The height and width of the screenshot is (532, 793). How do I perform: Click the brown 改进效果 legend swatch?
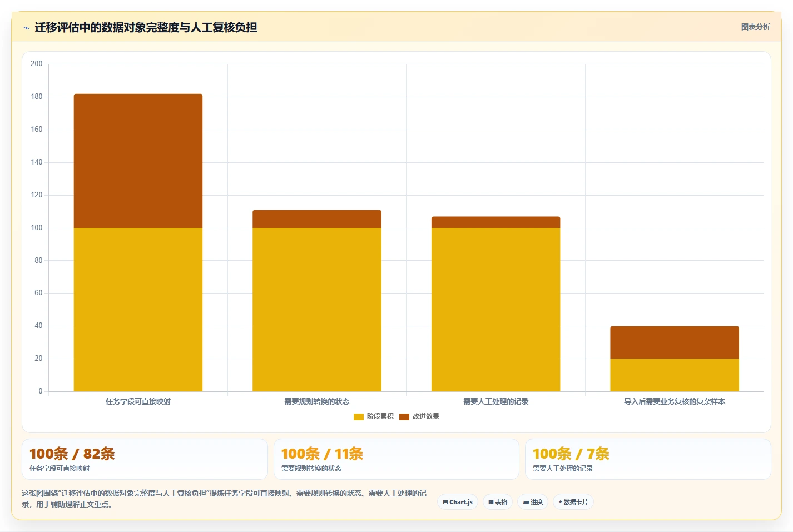coord(404,417)
